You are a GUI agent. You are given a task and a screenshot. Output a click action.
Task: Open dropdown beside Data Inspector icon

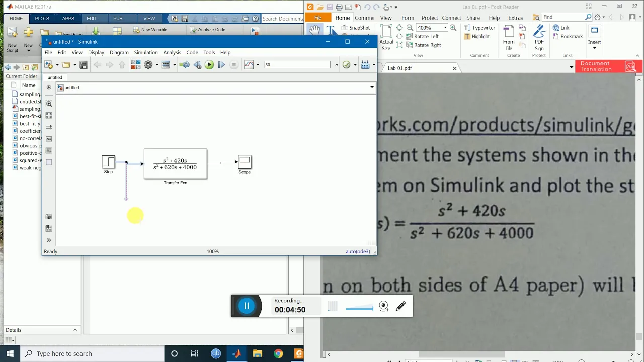point(258,65)
